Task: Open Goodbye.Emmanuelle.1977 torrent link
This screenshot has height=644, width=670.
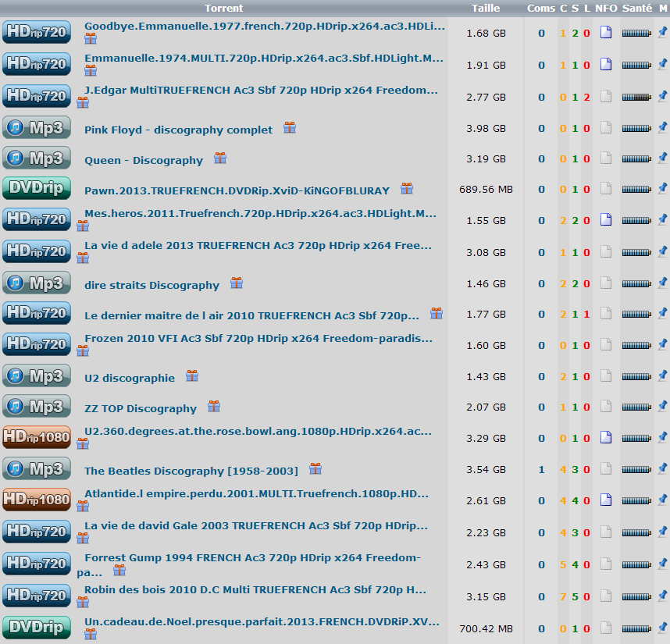Action: (265, 26)
